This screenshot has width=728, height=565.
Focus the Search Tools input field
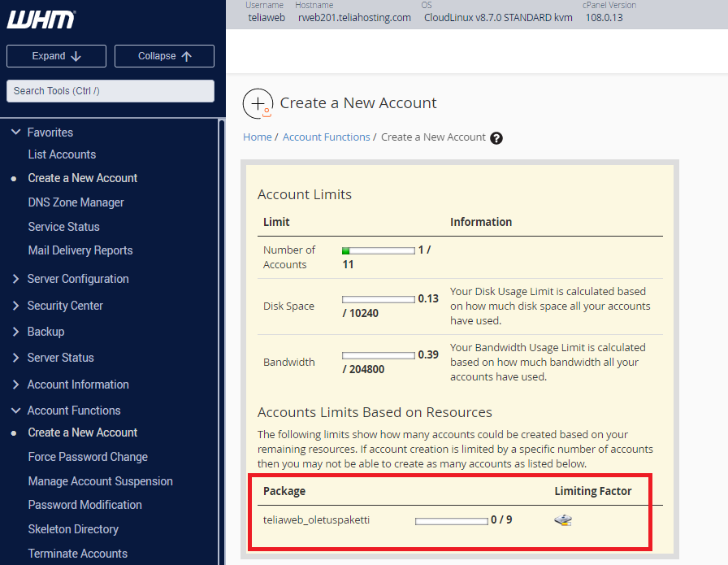pos(110,91)
